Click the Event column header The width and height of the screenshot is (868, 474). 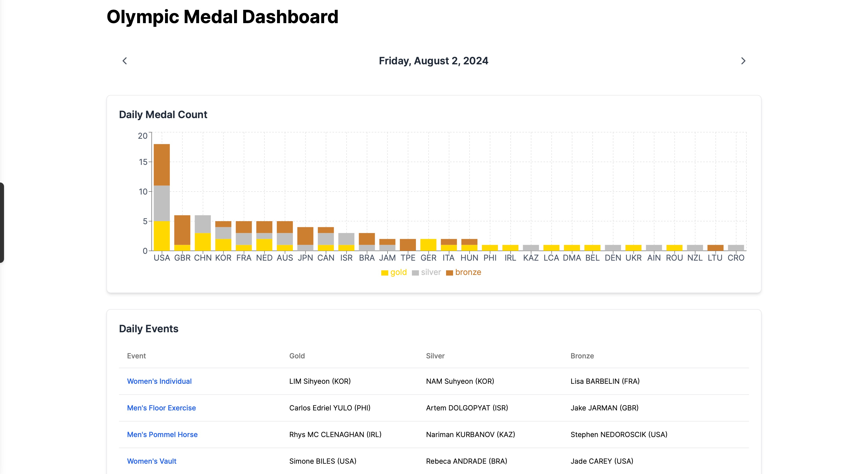click(136, 356)
